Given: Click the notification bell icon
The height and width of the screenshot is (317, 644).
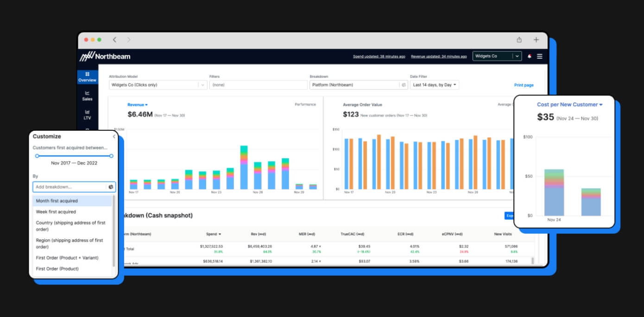Looking at the screenshot, I should coord(530,56).
